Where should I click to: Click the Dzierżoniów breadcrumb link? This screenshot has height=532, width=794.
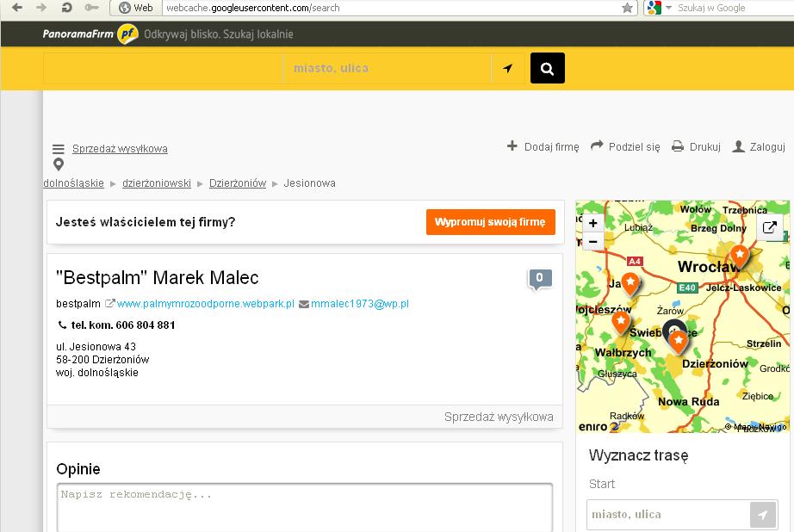pyautogui.click(x=238, y=183)
